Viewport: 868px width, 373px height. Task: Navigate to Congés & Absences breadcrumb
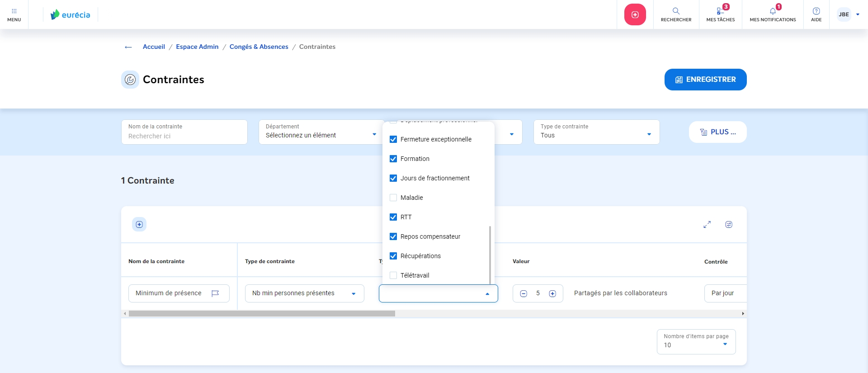pyautogui.click(x=259, y=47)
